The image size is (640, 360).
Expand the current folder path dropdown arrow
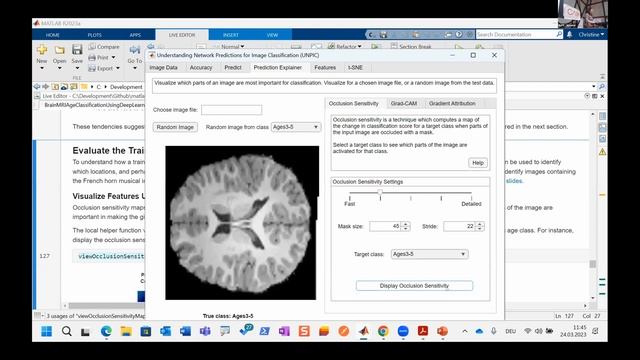point(593,87)
